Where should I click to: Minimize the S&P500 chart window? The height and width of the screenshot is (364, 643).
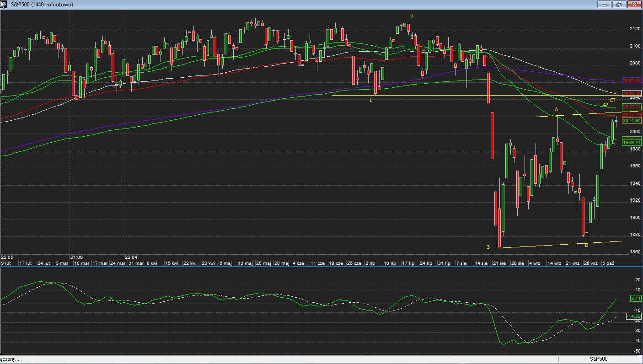[605, 5]
